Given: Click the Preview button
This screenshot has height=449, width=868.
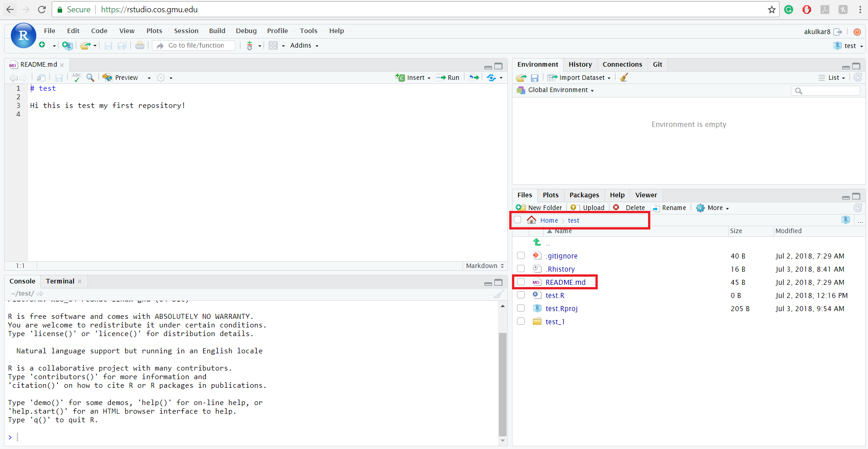Looking at the screenshot, I should pyautogui.click(x=121, y=78).
